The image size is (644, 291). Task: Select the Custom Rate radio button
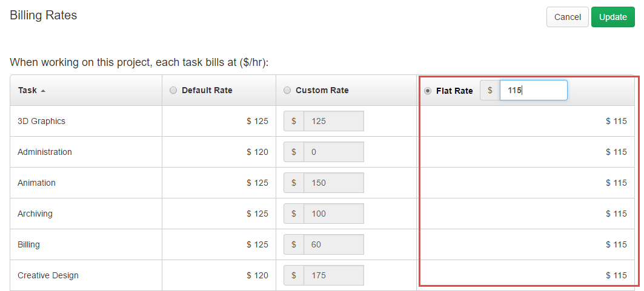click(287, 90)
